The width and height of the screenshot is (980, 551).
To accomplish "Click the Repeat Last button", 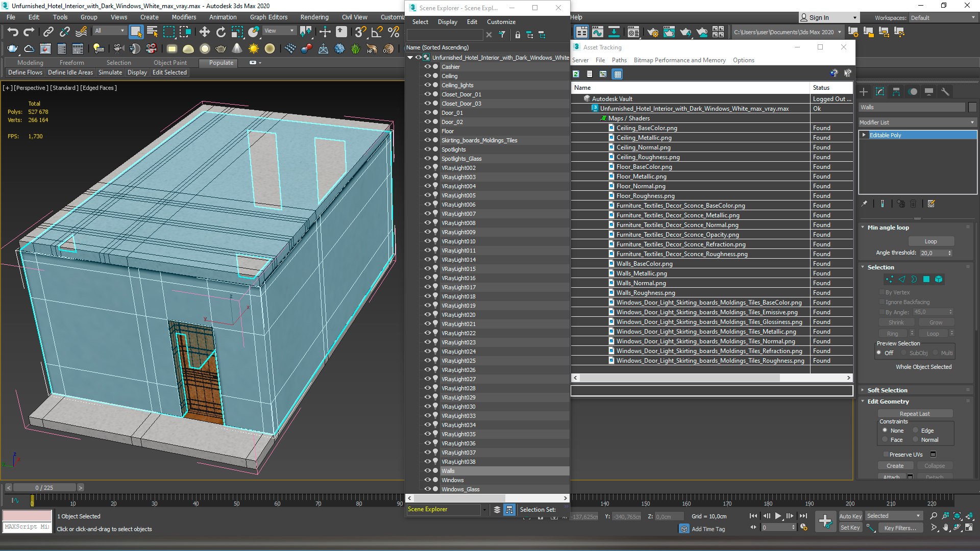I will coord(915,414).
